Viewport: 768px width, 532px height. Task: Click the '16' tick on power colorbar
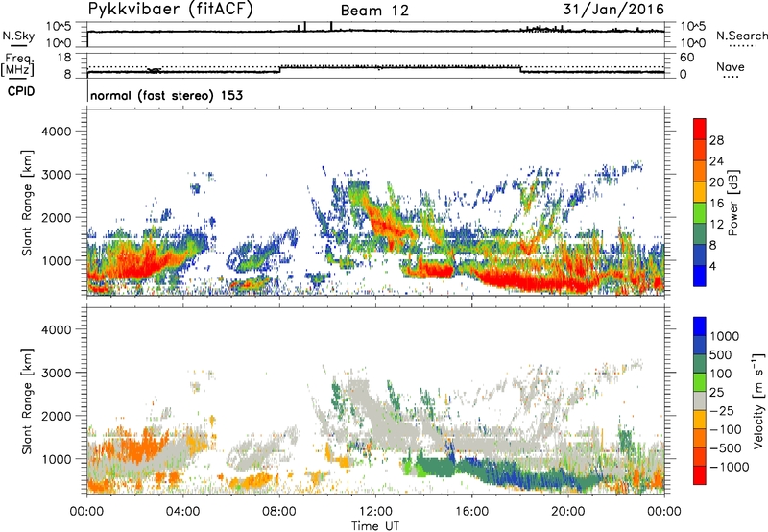coord(716,204)
